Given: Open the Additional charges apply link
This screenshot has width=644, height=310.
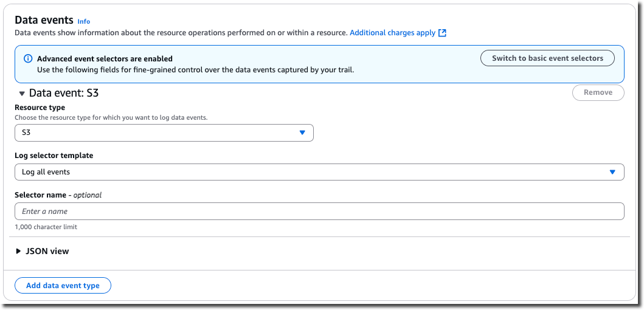Looking at the screenshot, I should click(x=392, y=33).
